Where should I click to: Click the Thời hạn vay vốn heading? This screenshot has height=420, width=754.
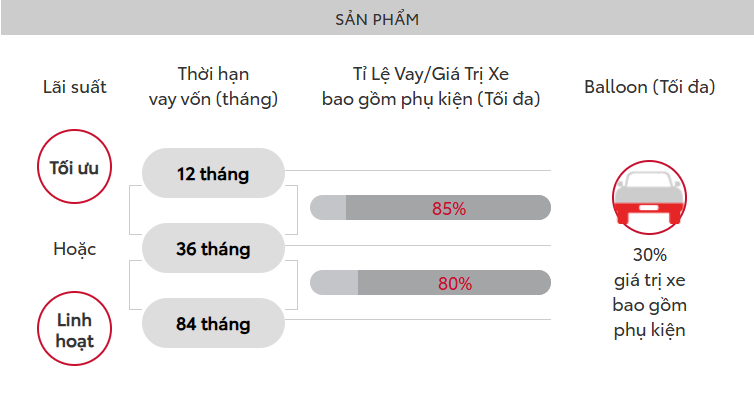[213, 87]
